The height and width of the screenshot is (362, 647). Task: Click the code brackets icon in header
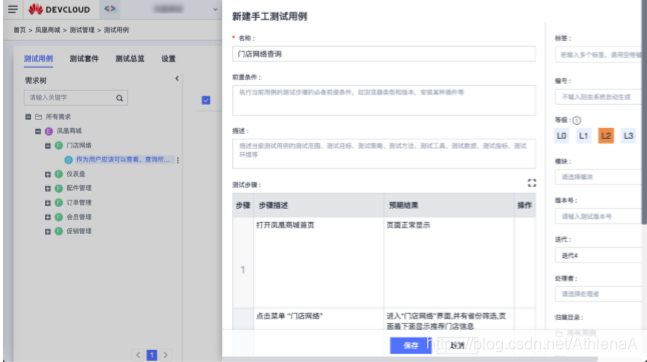(110, 9)
